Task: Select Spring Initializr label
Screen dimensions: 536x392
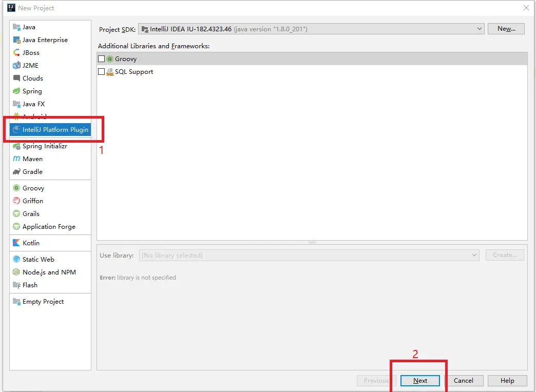Action: [45, 146]
